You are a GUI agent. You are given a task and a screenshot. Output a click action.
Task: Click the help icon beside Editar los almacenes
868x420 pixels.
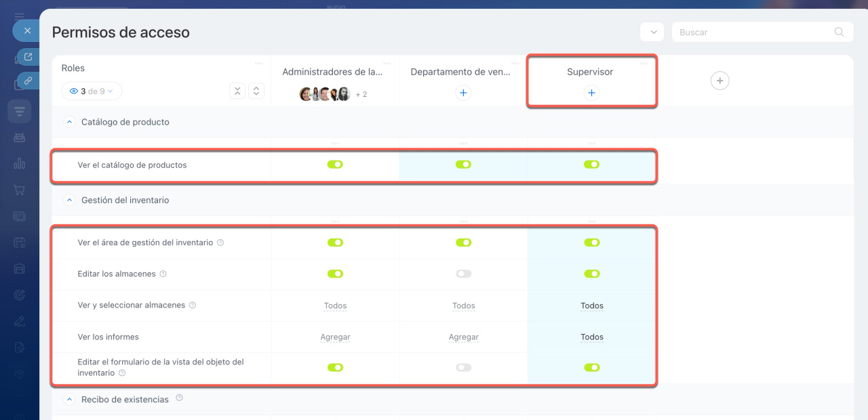click(163, 274)
